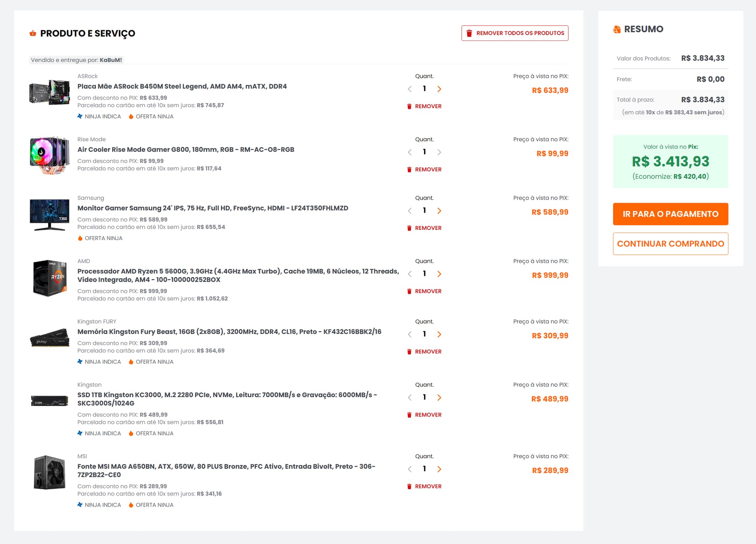
Task: Open Memória Kingston Fury Beast 16GB title
Action: [229, 332]
